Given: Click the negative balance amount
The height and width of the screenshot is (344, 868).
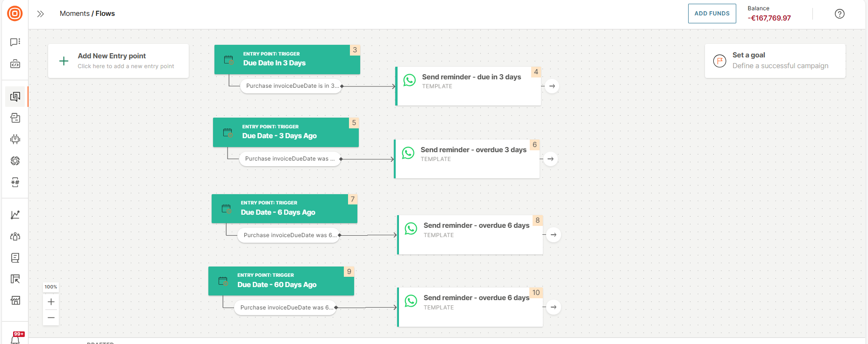Looking at the screenshot, I should click(x=769, y=18).
